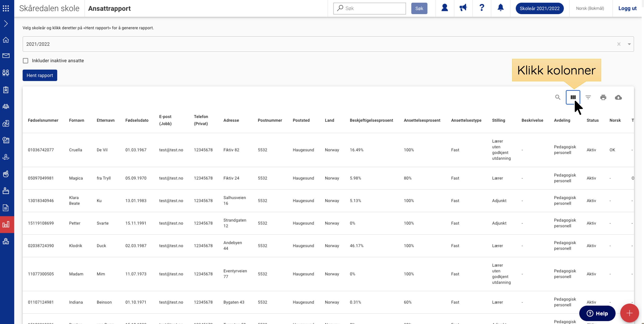Click the cloud download icon
644x324 pixels.
(618, 97)
